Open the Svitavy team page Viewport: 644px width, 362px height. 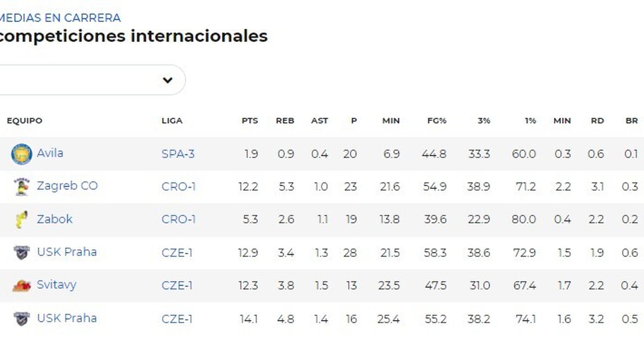tap(57, 285)
